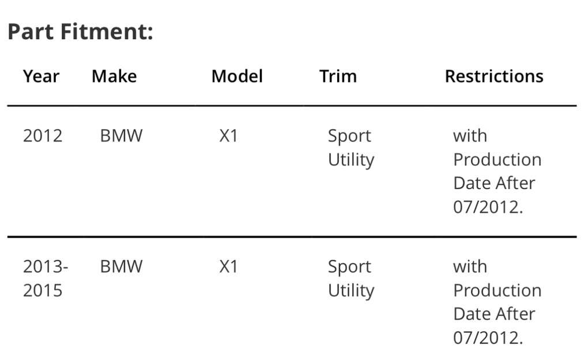Click the Part Fitment heading
The height and width of the screenshot is (364, 588).
(x=80, y=32)
